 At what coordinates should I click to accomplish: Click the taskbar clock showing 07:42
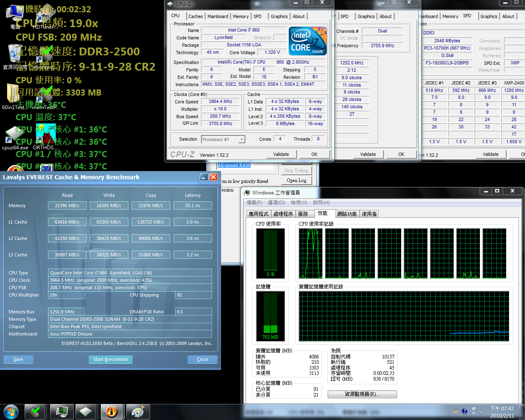click(502, 412)
